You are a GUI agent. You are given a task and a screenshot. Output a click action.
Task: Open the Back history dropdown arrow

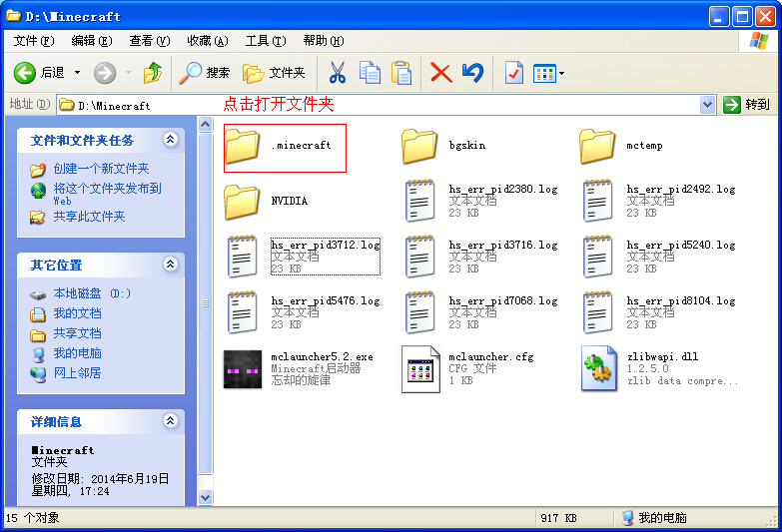77,73
